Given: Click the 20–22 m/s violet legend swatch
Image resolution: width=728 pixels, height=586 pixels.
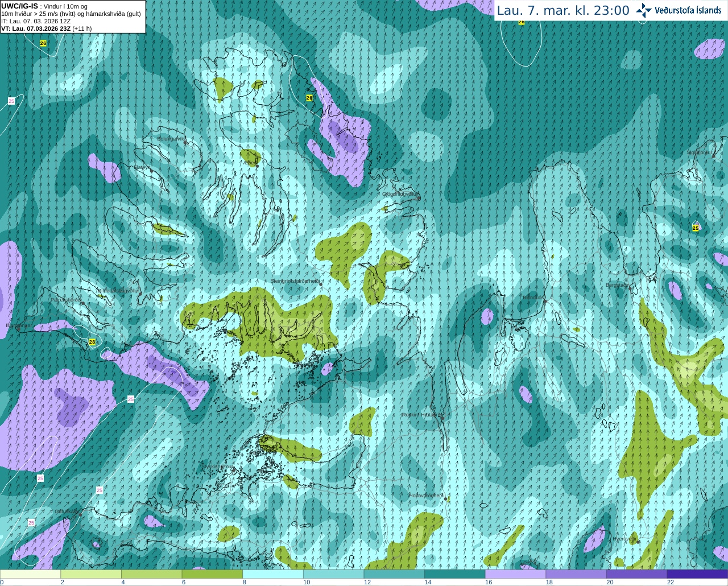Looking at the screenshot, I should tap(637, 574).
